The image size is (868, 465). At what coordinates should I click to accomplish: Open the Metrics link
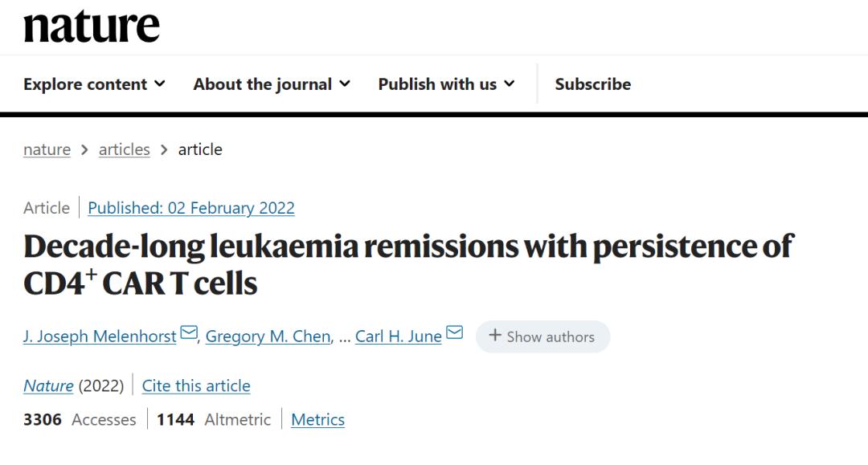pos(317,420)
